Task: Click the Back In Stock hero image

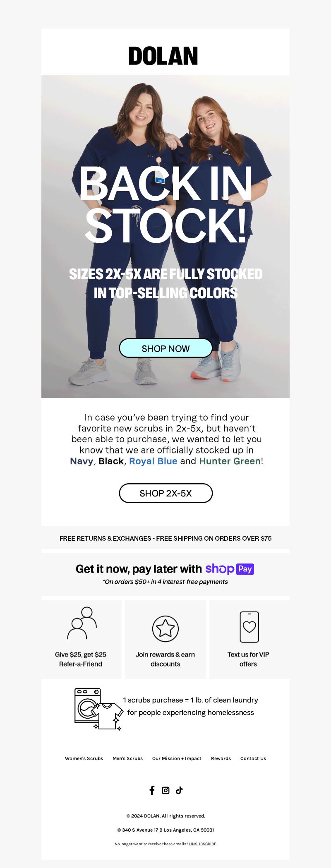Action: pyautogui.click(x=165, y=237)
